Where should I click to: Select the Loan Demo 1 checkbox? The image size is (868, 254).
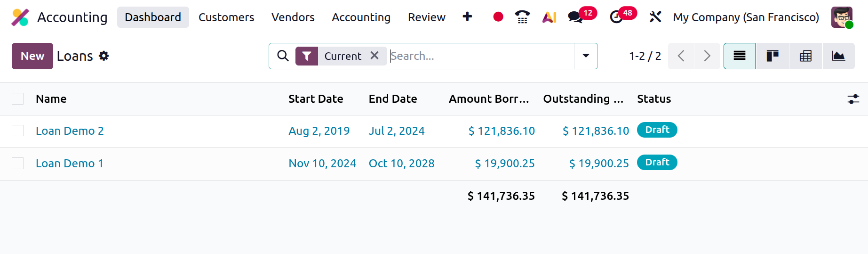click(18, 163)
